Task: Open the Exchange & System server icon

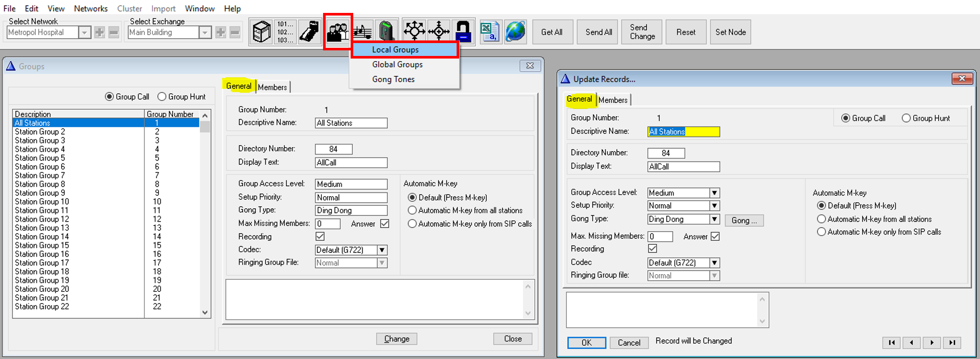Action: (x=261, y=32)
